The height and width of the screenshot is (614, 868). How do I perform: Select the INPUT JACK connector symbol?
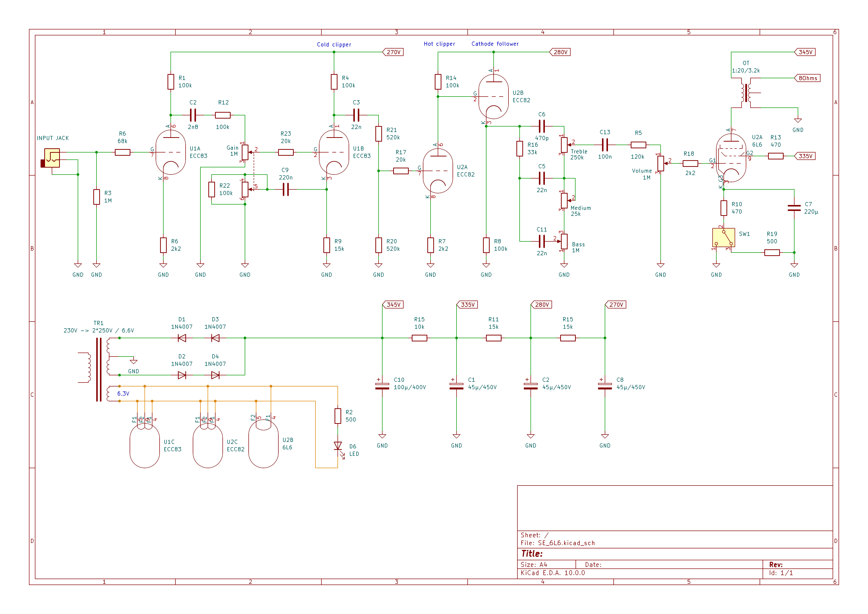52,158
